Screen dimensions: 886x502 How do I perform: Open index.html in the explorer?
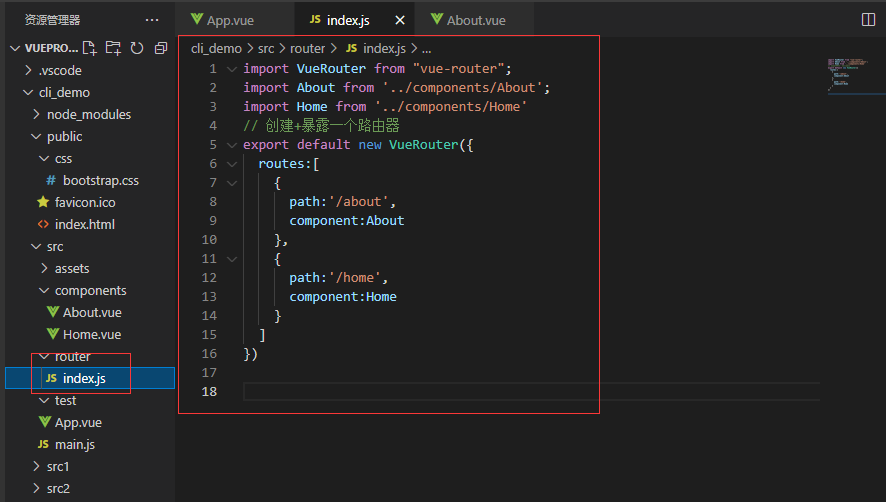pos(85,224)
